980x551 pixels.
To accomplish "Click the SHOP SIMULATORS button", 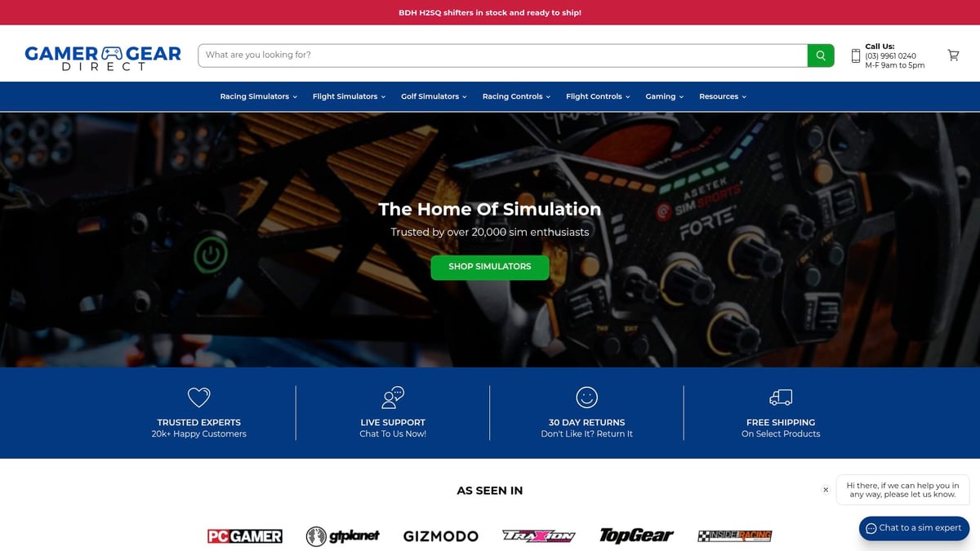I will 489,267.
